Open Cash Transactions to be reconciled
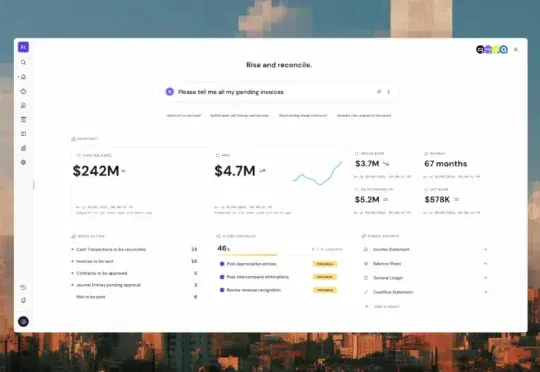Image resolution: width=540 pixels, height=372 pixels. 134,249
